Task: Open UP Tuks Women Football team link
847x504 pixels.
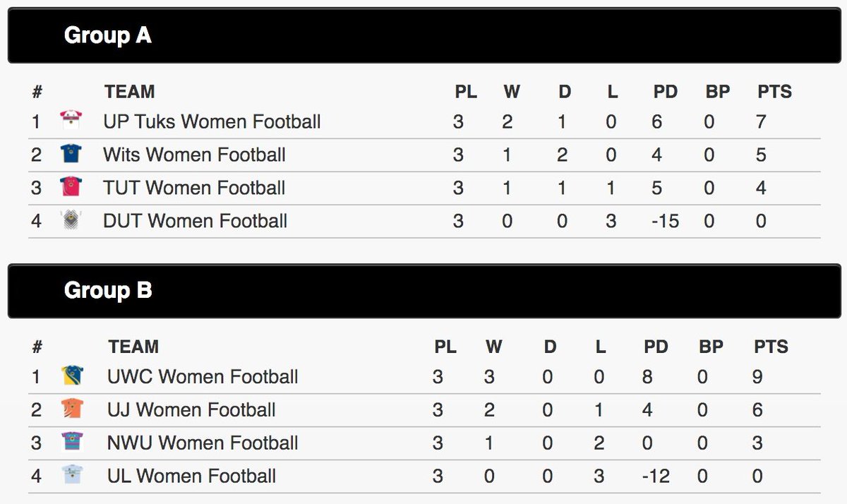Action: pos(212,121)
